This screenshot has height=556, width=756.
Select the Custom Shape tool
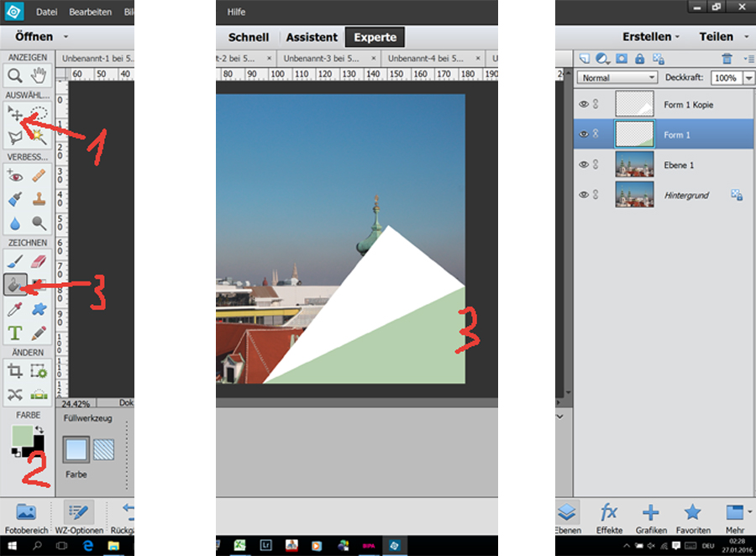point(39,308)
